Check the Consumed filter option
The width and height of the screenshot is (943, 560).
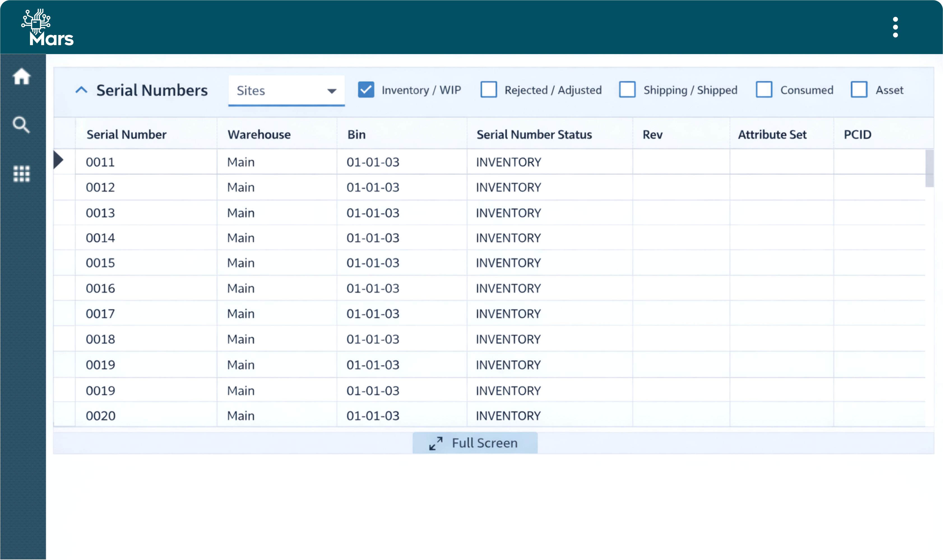(x=765, y=90)
